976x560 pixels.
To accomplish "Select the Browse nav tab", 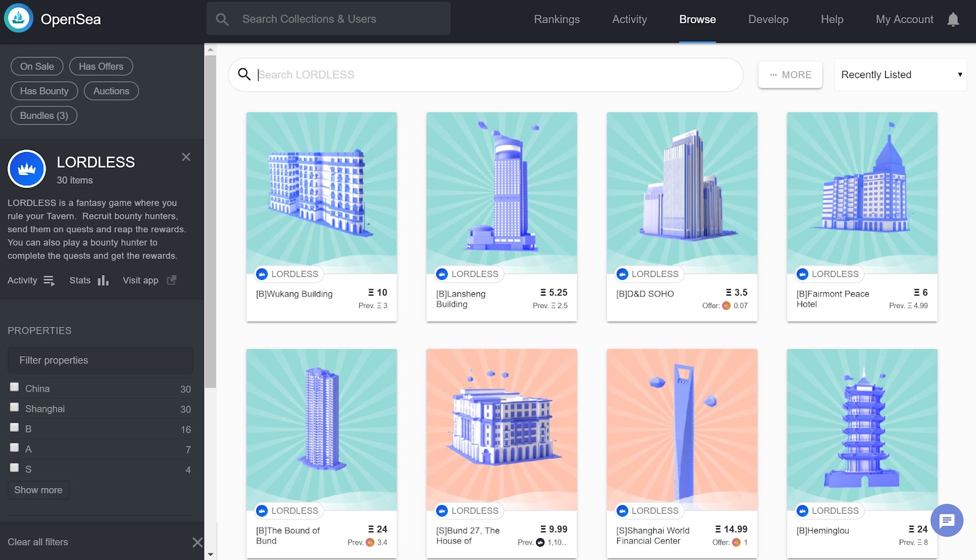I will click(698, 20).
